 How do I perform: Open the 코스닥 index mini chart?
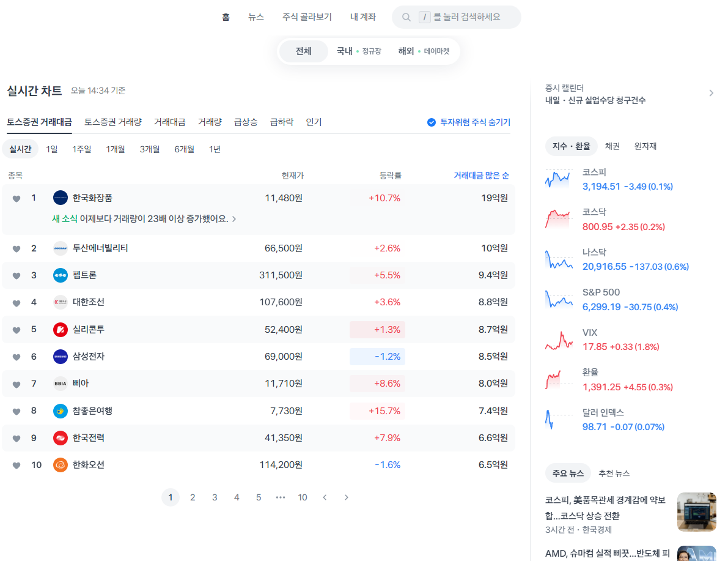559,219
